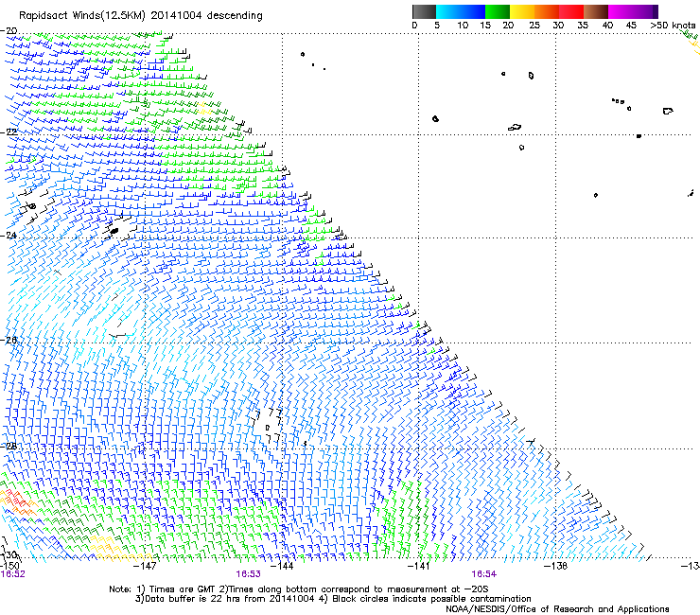This screenshot has height=615, width=700.
Task: Click the brown 35-40 knots legend swatch
Action: (596, 11)
